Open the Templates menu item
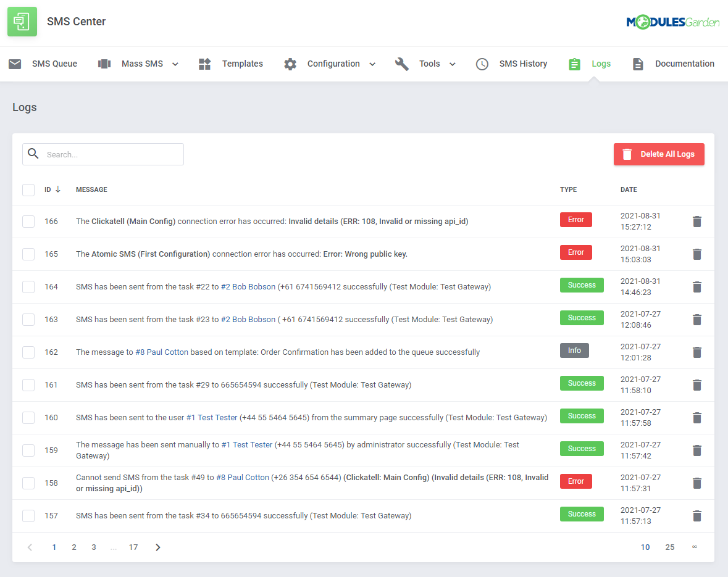This screenshot has height=577, width=728. tap(242, 63)
